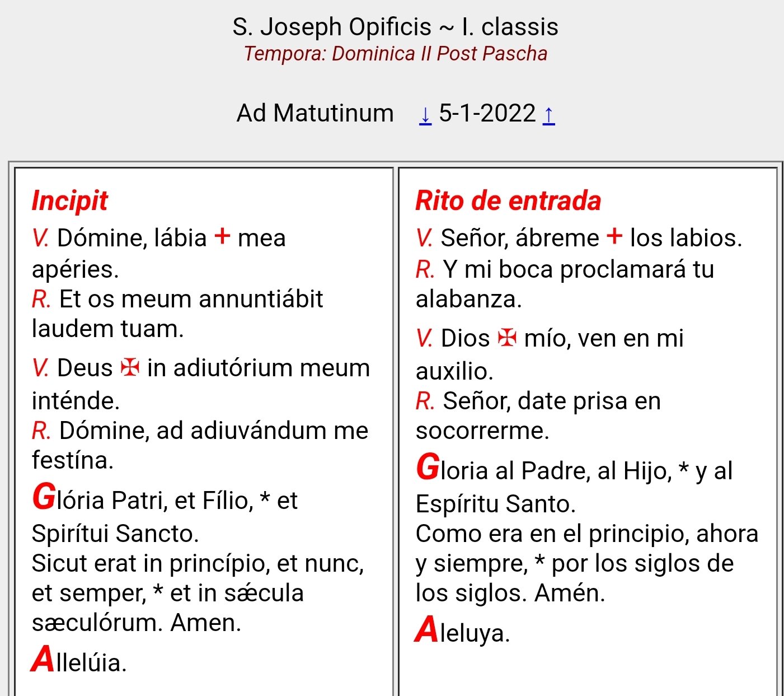Click the large red A of 'Aleluya'
This screenshot has width=784, height=696.
426,630
